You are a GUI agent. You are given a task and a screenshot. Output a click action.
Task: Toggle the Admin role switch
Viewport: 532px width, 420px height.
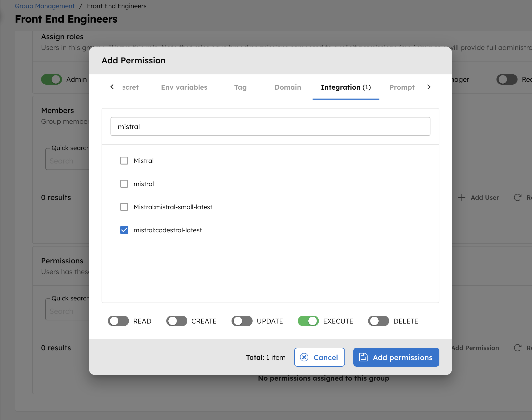[52, 79]
